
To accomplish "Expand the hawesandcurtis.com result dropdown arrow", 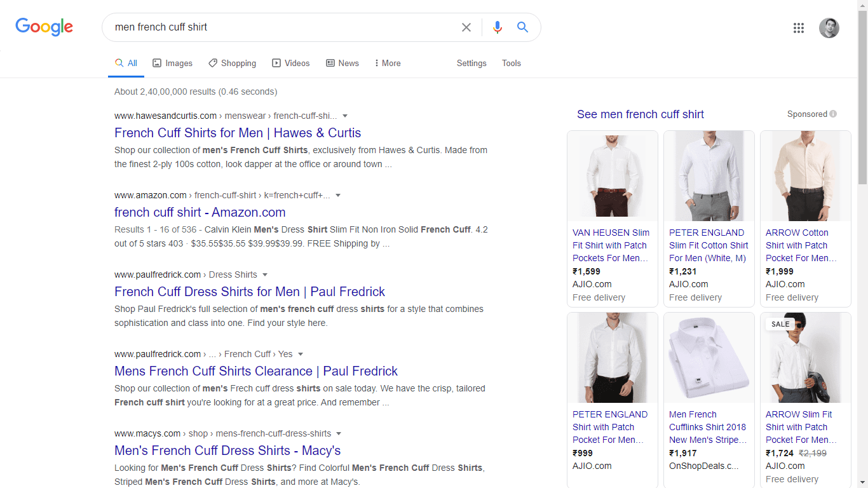I will click(345, 116).
